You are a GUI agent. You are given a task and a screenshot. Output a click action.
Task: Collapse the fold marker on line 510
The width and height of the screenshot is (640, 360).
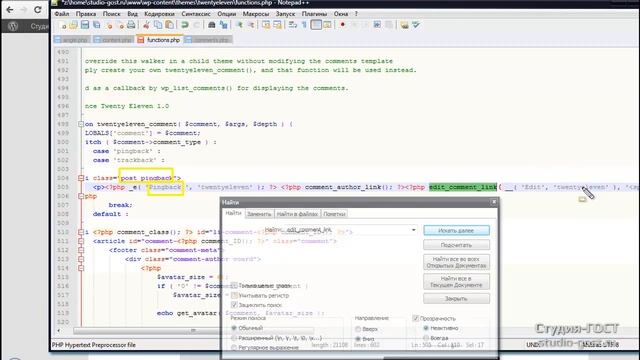click(81, 232)
